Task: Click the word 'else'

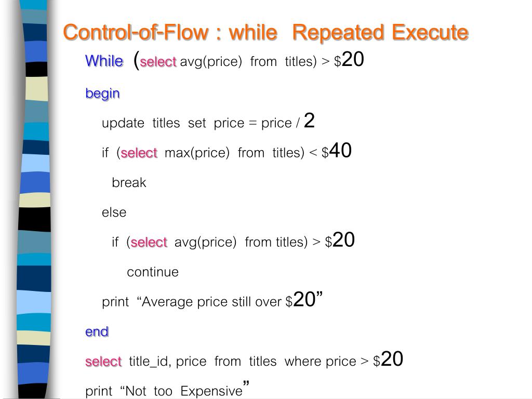Action: 114,212
